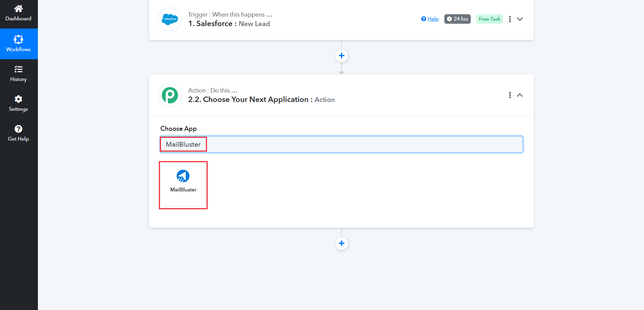Expand the Salesforce trigger step
This screenshot has width=644, height=310.
click(520, 19)
